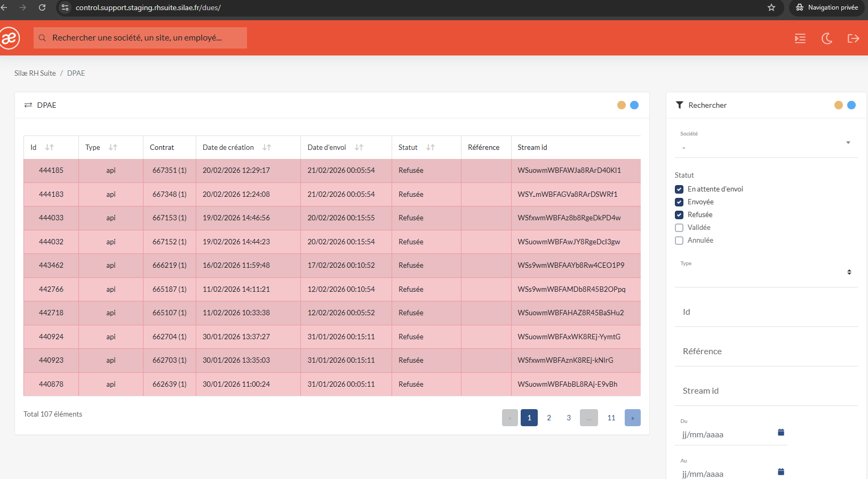Uncheck the En attente d'envoi checkbox

pos(679,189)
